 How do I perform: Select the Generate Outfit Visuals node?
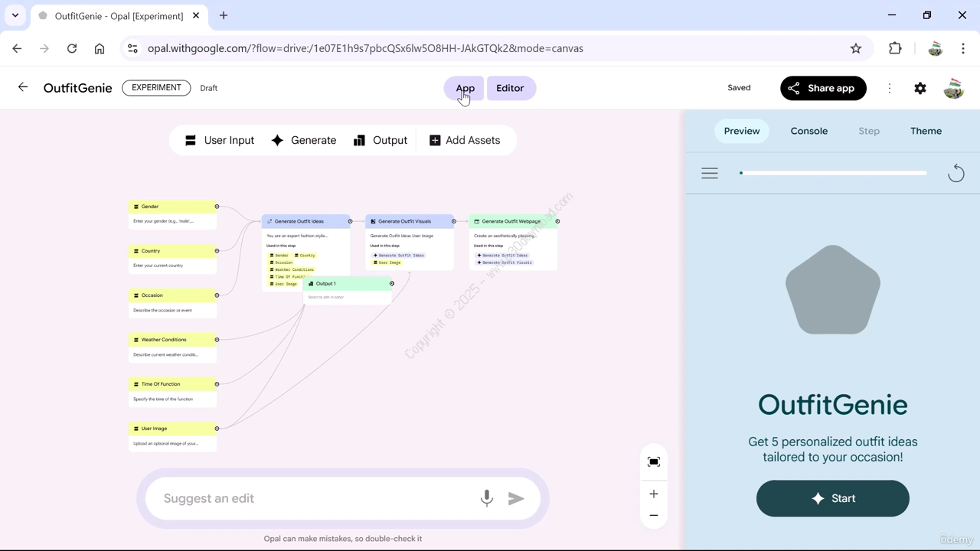tap(410, 242)
